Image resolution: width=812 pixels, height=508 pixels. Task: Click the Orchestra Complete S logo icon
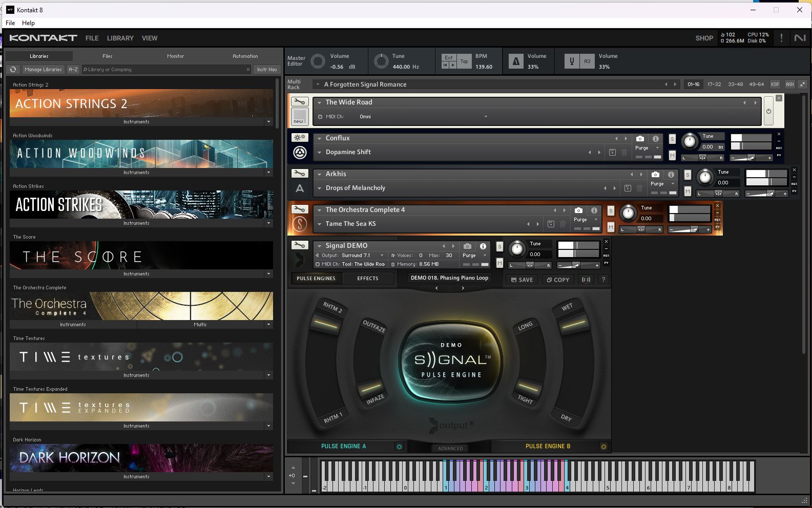[x=300, y=224]
